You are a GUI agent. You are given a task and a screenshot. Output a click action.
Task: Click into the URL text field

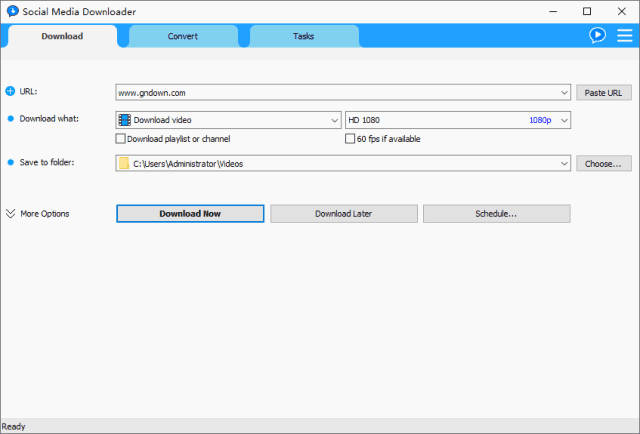(x=335, y=93)
